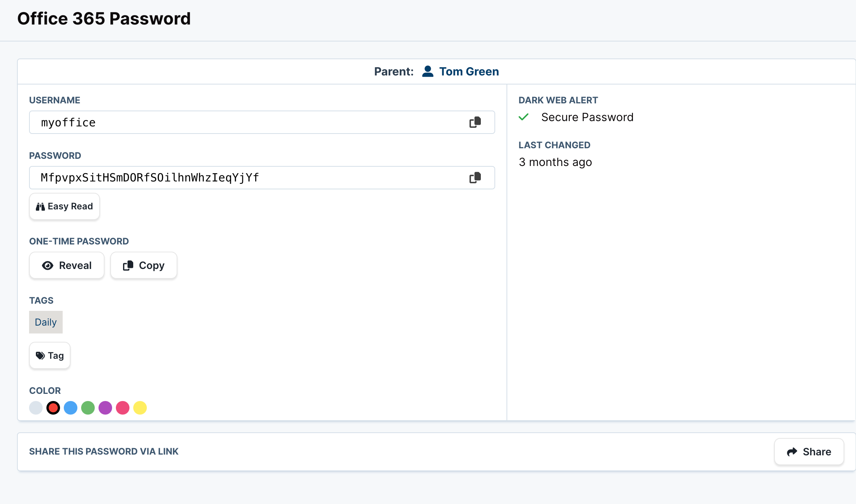Click the Share button
Image resolution: width=856 pixels, height=504 pixels.
[809, 452]
